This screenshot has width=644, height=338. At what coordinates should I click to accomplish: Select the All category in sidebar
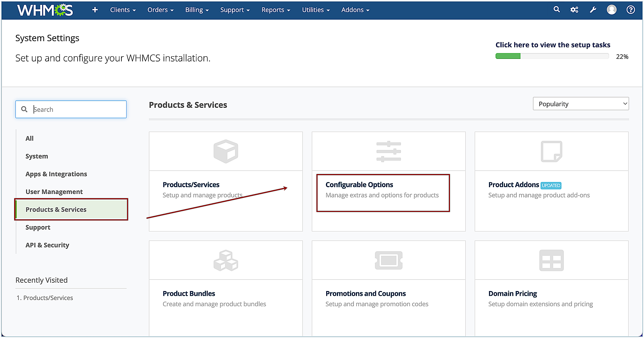tap(29, 138)
